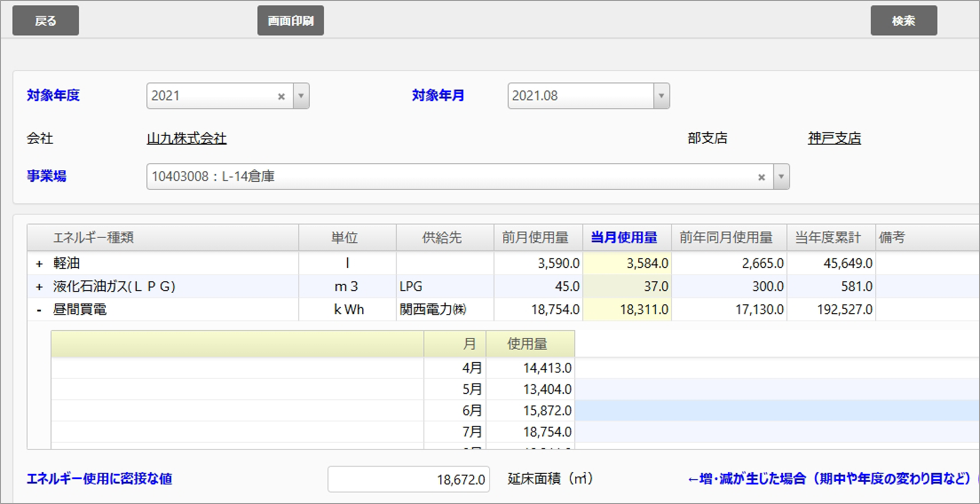Viewport: 980px width, 504px height.
Task: Edit 軽油 当月使用量 cell 3,584.0
Action: coord(627,263)
